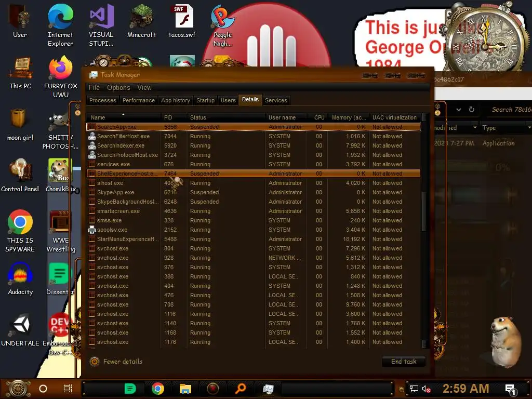Open File Explorer from the taskbar
The height and width of the screenshot is (399, 532).
185,389
